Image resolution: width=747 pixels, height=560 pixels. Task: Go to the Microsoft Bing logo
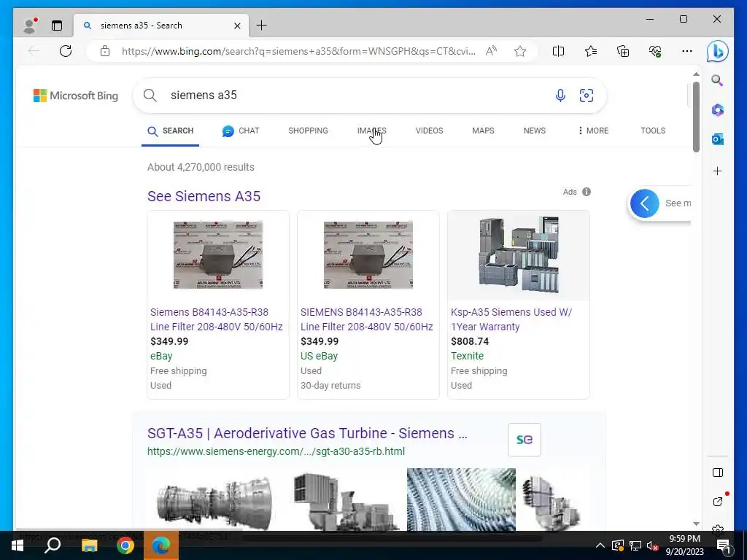(x=76, y=96)
